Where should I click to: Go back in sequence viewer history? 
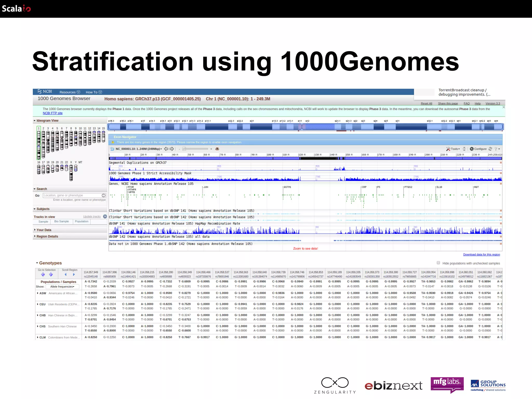tap(112, 149)
